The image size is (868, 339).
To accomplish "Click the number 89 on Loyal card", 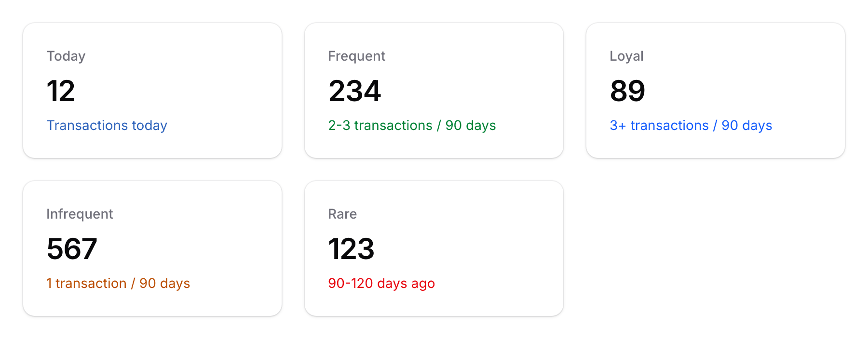I will 628,91.
